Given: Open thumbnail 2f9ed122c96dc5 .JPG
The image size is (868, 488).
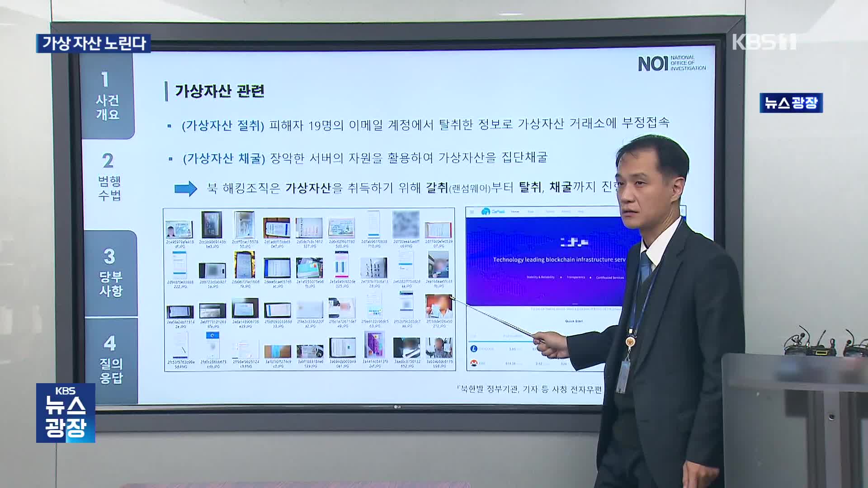Looking at the screenshot, I should click(x=374, y=305).
